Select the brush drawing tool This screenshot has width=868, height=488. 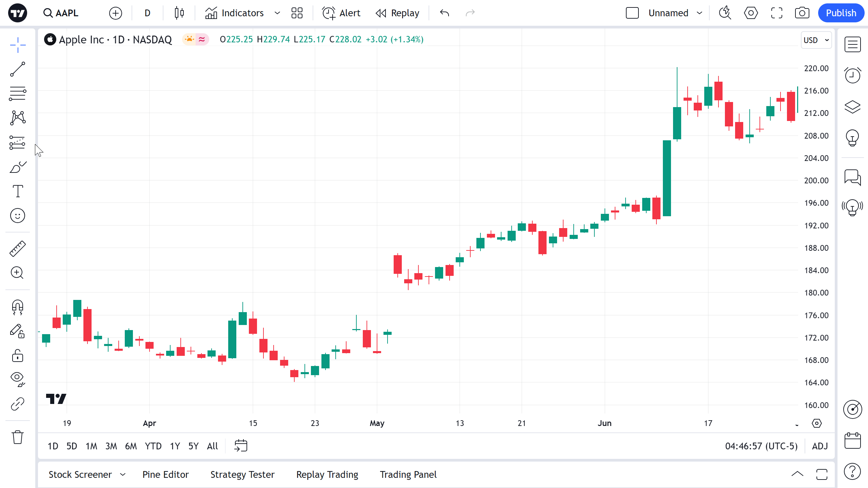click(x=18, y=167)
